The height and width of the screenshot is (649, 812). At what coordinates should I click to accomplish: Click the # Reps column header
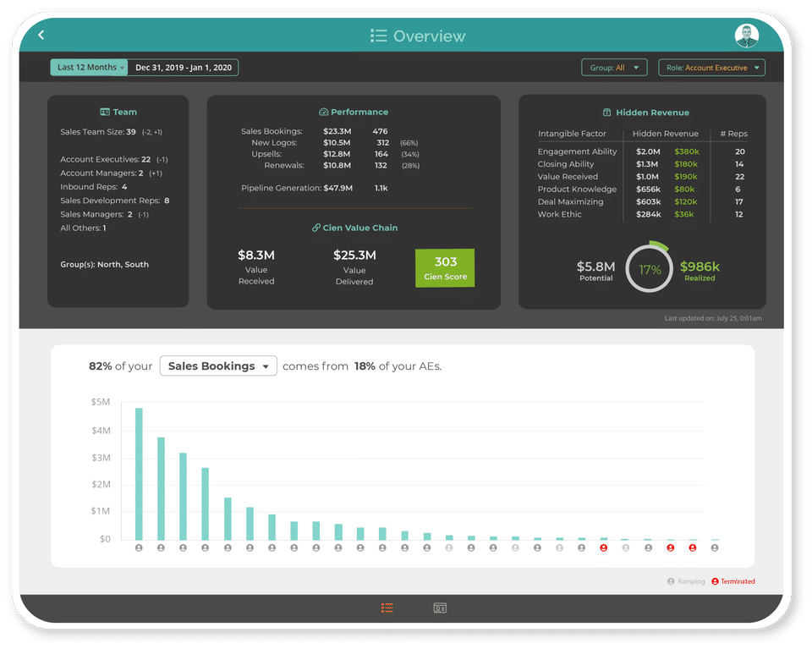[734, 134]
